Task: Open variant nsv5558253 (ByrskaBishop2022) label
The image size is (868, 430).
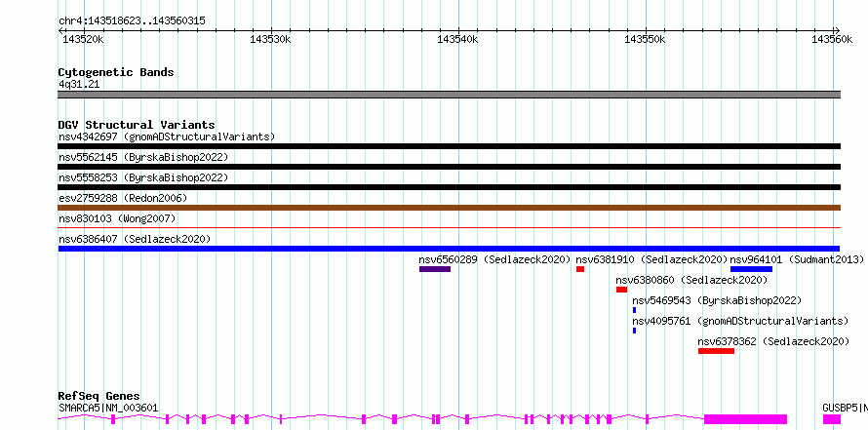Action: click(x=143, y=177)
